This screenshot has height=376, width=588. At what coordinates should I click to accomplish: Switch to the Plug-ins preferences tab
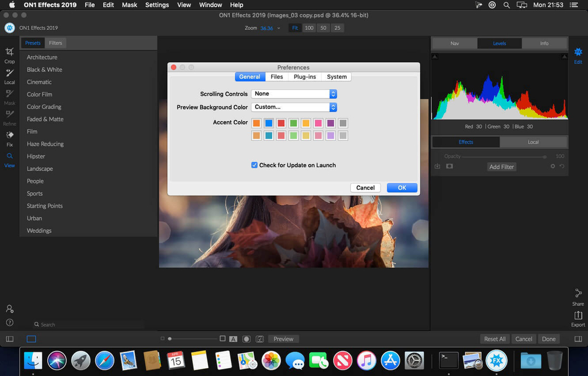tap(304, 76)
